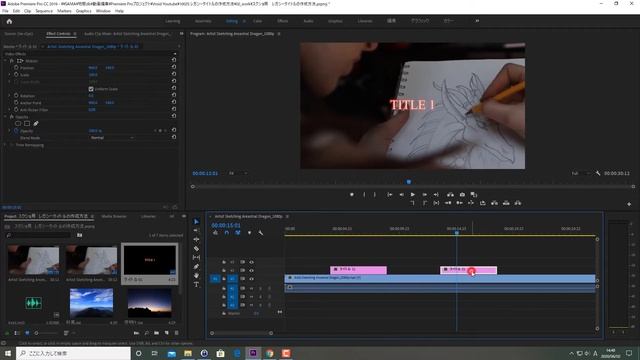
Task: Play the sequence in Program Monitor
Action: [x=413, y=195]
